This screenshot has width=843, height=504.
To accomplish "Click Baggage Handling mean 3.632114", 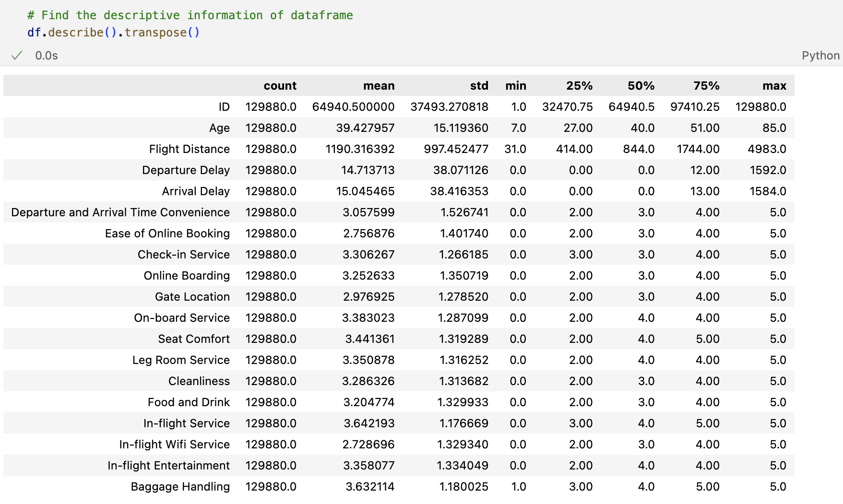I will coord(370,487).
